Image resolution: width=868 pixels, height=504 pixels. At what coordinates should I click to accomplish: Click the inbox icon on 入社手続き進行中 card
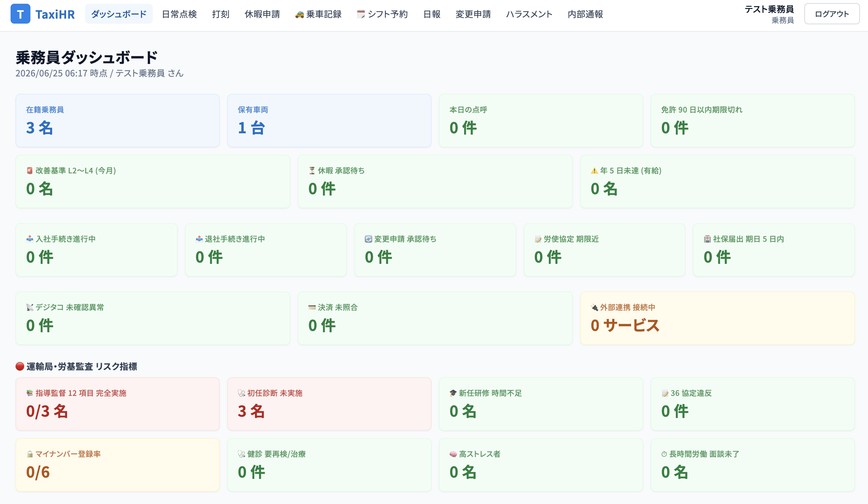29,239
